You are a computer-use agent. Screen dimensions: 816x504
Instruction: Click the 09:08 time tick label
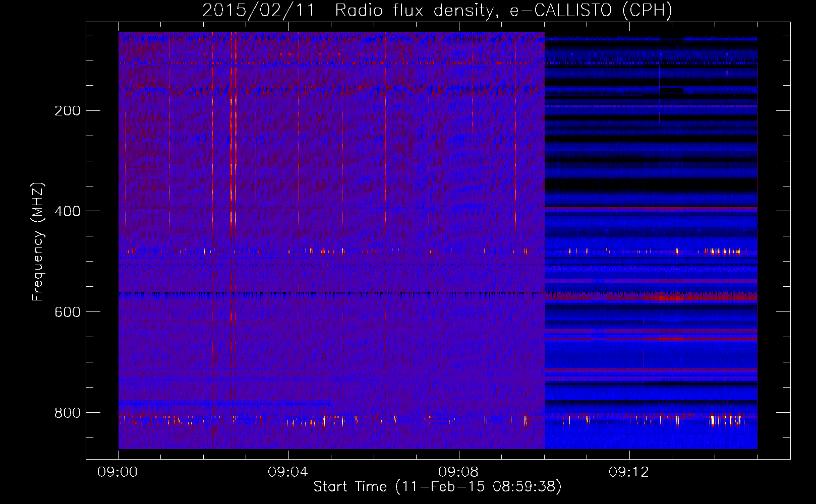click(x=458, y=472)
